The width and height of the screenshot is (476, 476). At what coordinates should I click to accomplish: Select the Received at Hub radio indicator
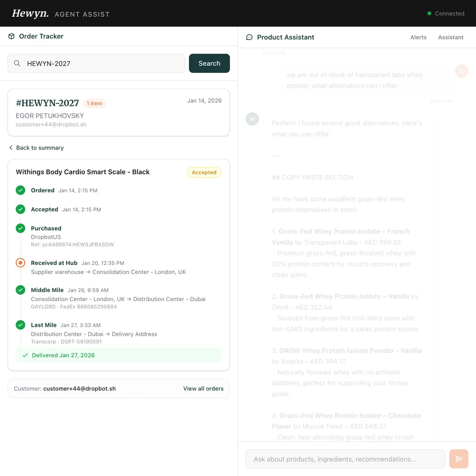(x=20, y=262)
